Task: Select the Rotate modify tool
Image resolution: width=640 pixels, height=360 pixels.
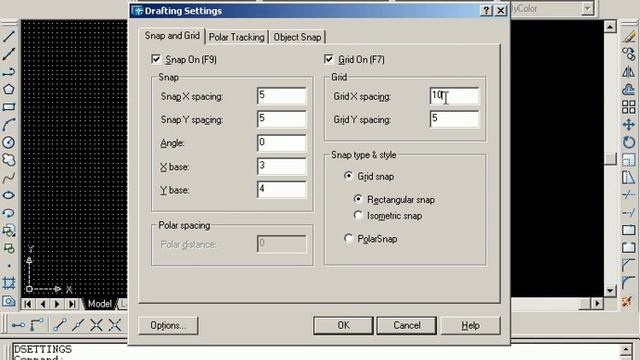Action: tap(629, 142)
